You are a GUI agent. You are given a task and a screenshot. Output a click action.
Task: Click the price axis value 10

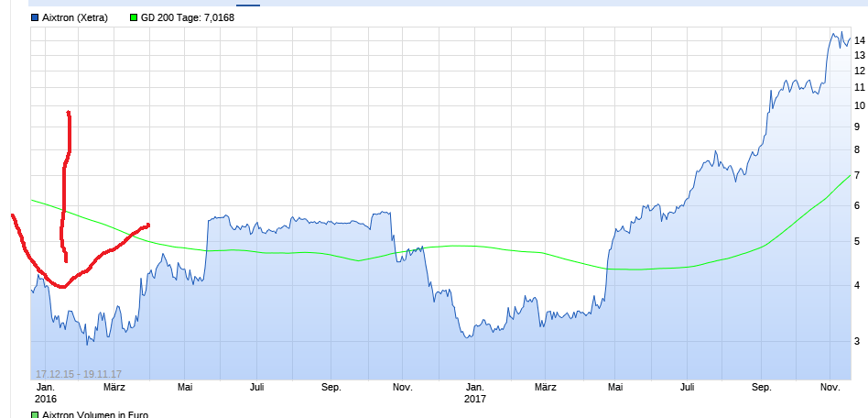[860, 106]
